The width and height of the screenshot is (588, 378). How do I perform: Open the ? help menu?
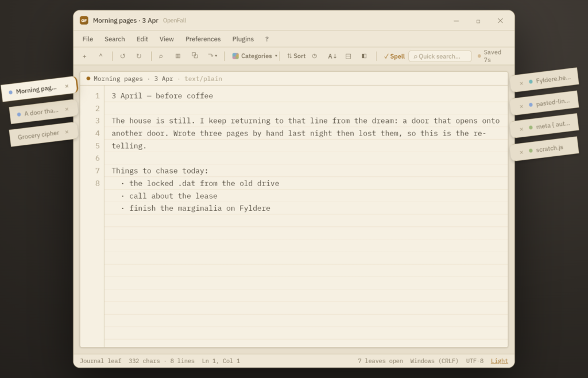pos(267,39)
